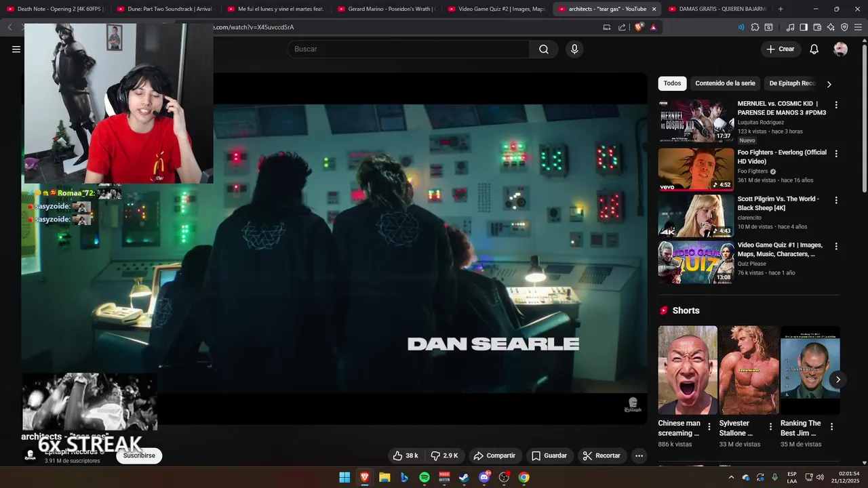
Task: Click the Crear button
Action: 781,49
